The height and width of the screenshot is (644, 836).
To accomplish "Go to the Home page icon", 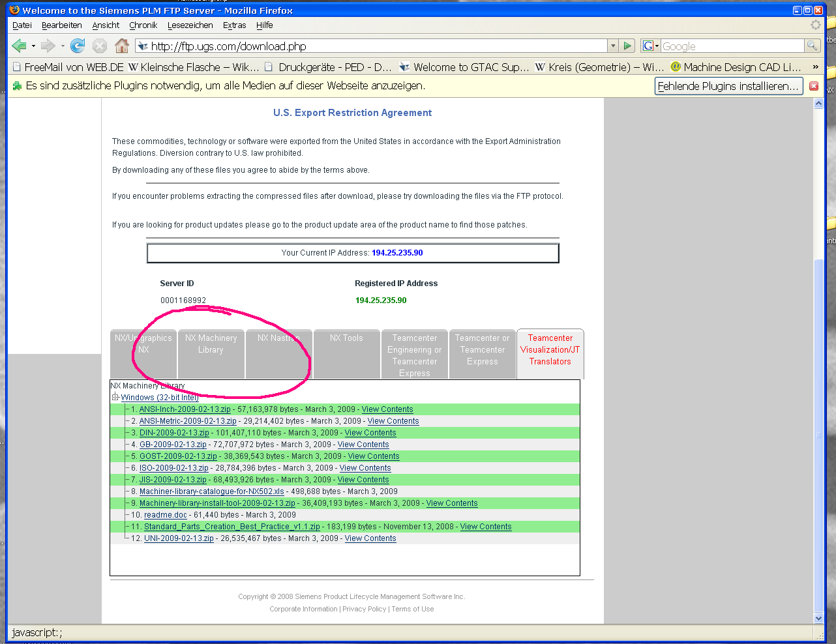I will [x=122, y=46].
